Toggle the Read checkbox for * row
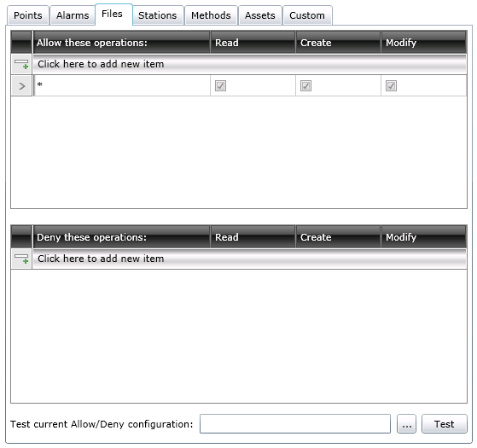 click(x=220, y=86)
